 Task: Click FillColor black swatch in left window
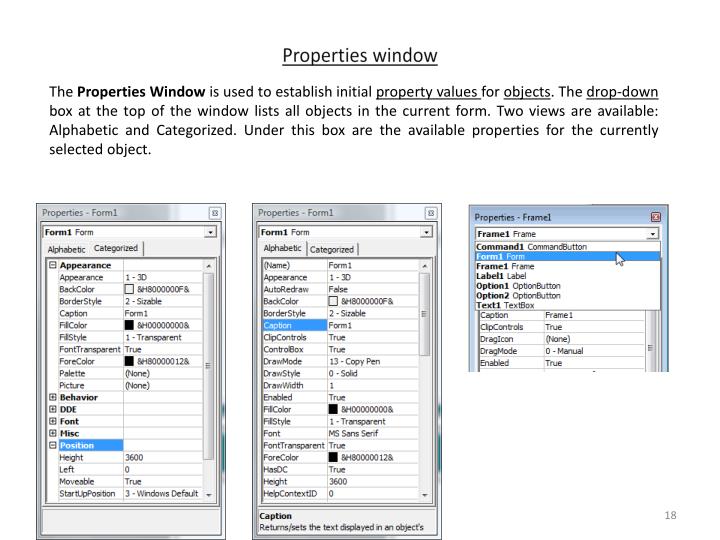click(129, 325)
